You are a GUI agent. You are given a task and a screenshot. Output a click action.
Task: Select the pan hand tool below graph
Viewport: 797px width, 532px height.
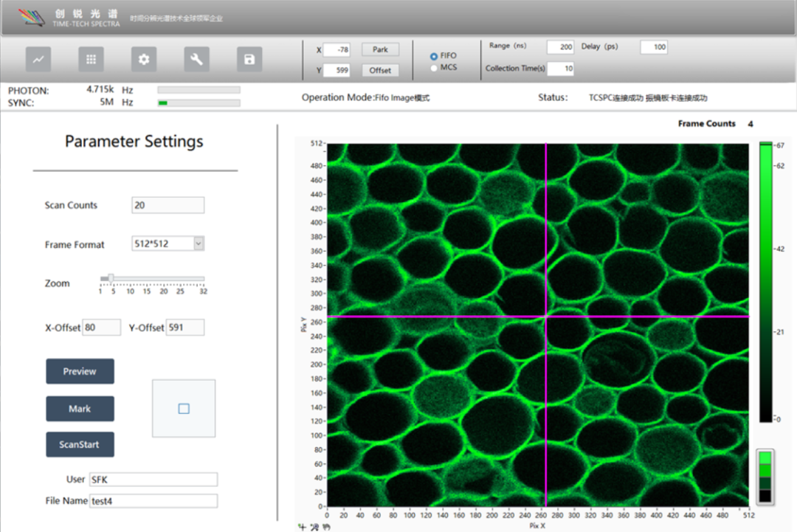tap(326, 527)
